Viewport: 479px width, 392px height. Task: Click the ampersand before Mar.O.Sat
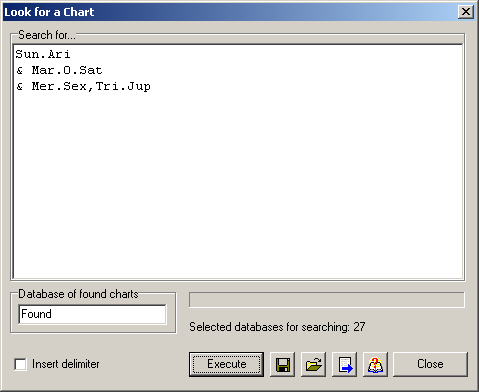[x=20, y=70]
